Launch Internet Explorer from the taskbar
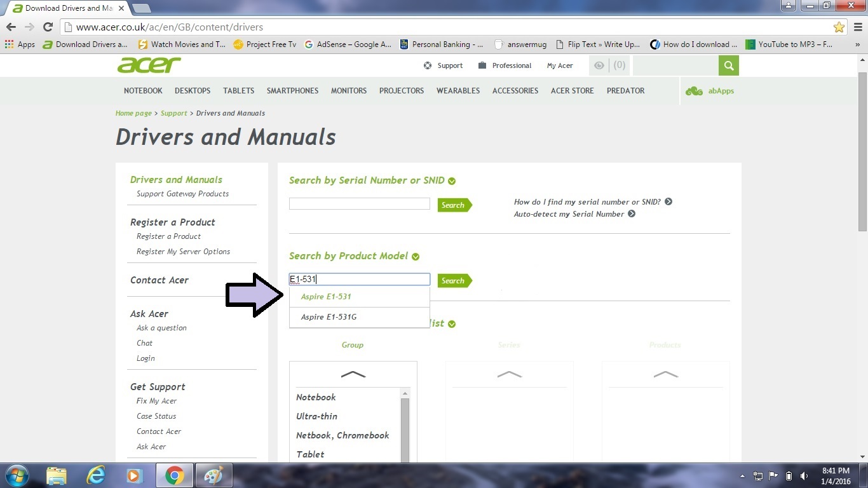This screenshot has height=488, width=868. point(96,475)
